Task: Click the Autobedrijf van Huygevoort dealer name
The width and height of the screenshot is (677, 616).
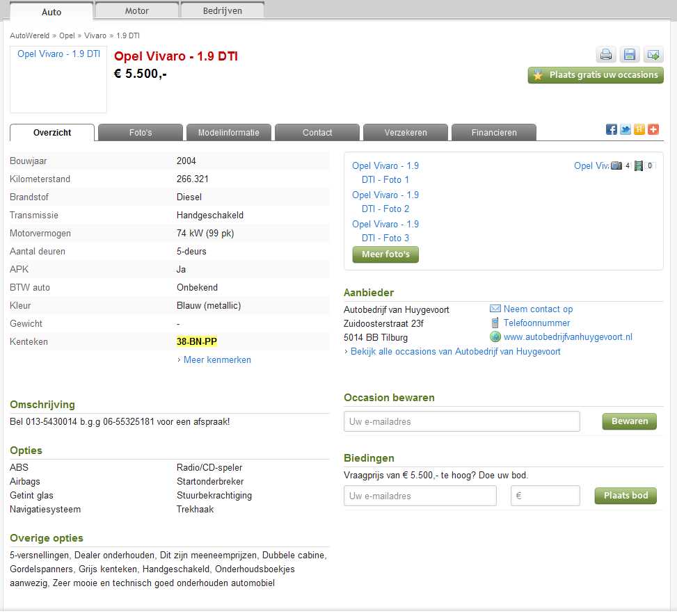Action: pyautogui.click(x=397, y=309)
